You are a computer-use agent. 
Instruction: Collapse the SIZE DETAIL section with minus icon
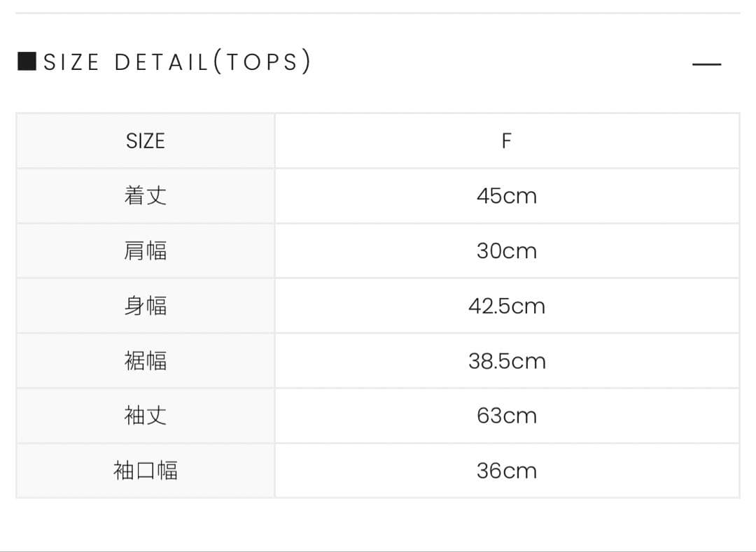(706, 64)
